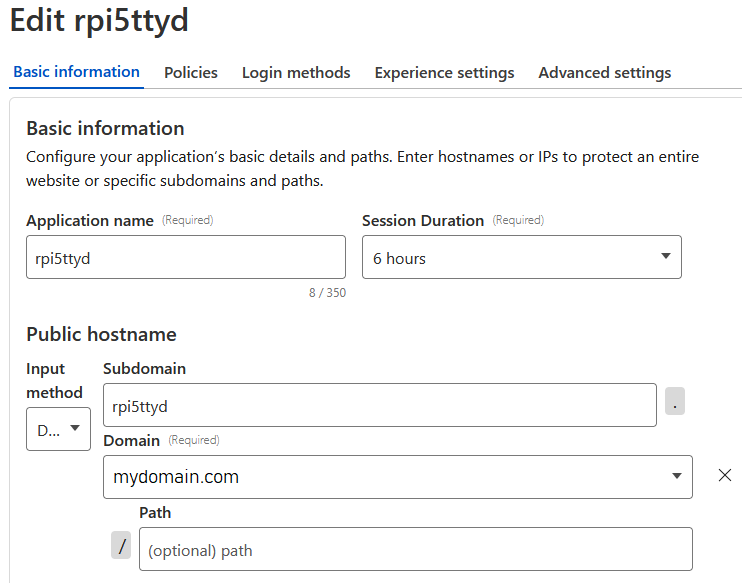
Task: Click the slash prefix before the path field
Action: [x=121, y=545]
